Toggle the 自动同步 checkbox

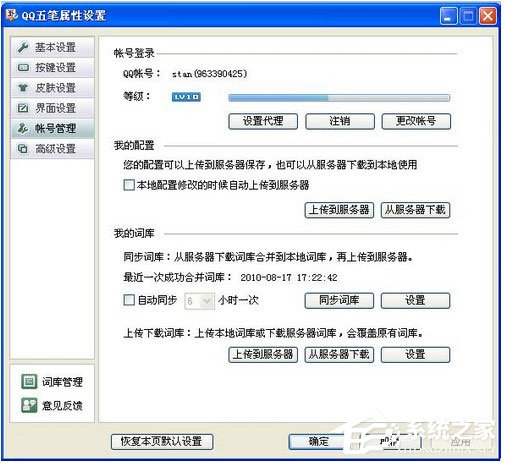click(129, 300)
